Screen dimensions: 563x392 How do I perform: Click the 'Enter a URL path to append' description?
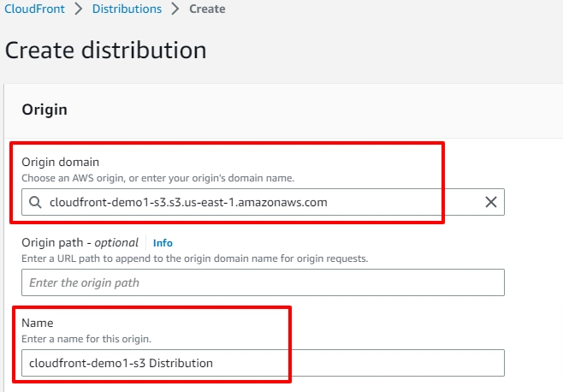point(194,258)
